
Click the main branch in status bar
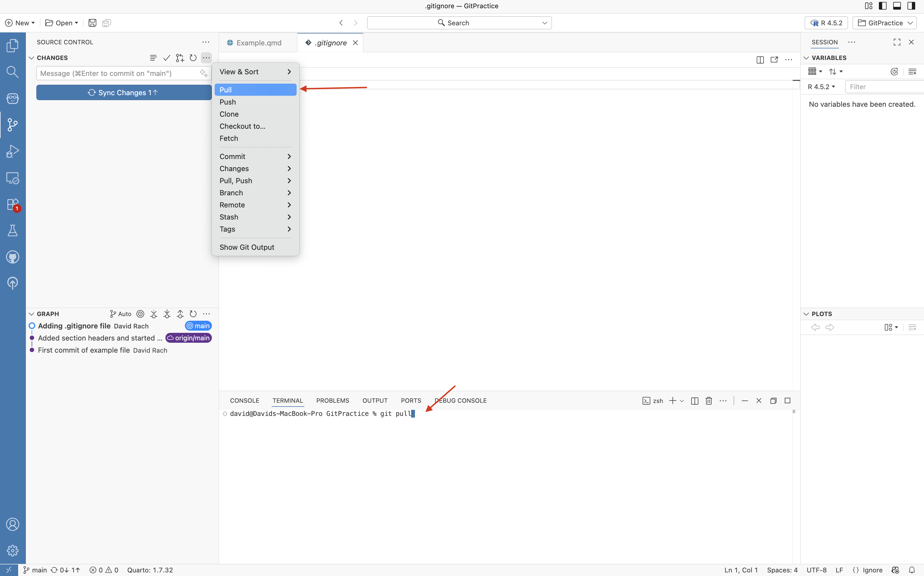35,570
